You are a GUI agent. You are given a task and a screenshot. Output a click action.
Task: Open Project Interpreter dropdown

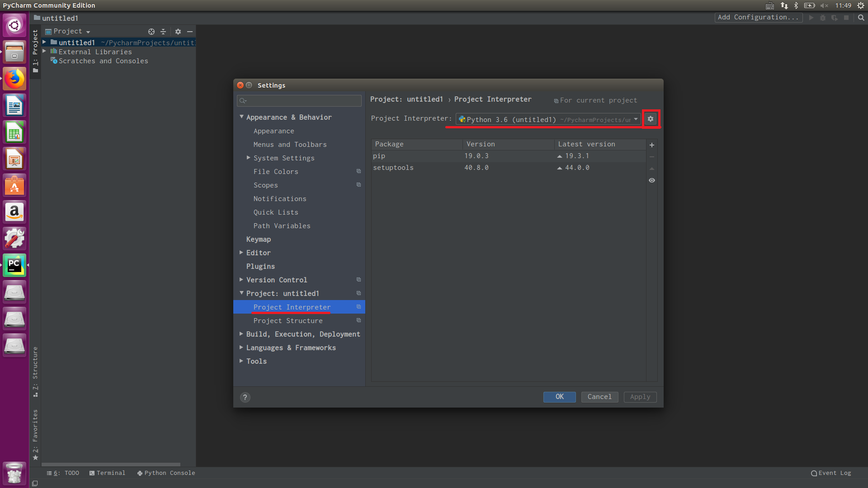click(x=548, y=119)
